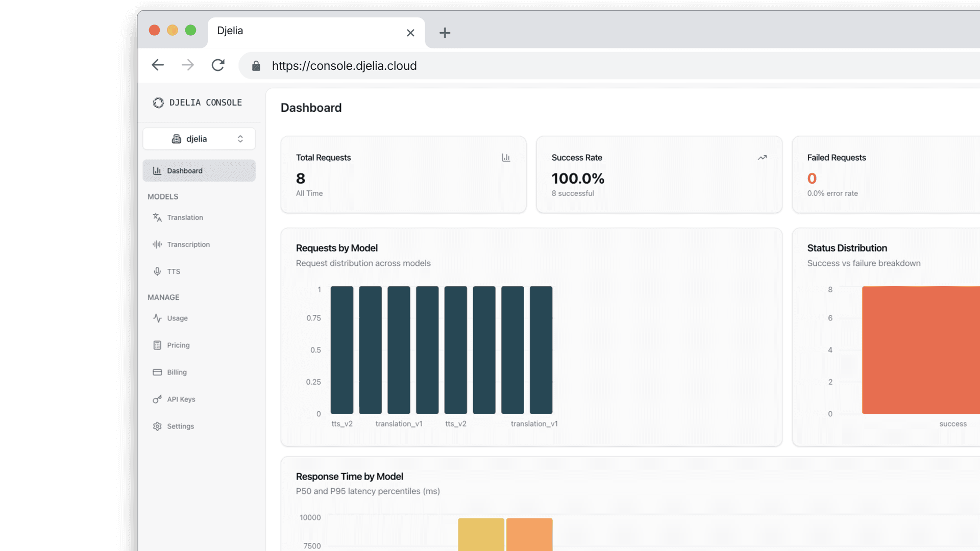Open the Dashboard sidebar item
Viewport: 980px width, 551px height.
pos(199,170)
